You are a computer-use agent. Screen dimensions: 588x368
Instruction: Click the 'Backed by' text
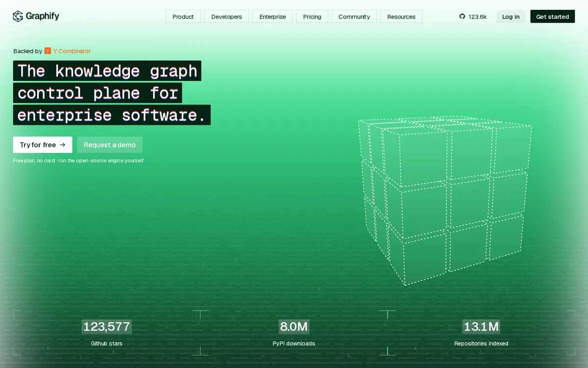point(27,51)
